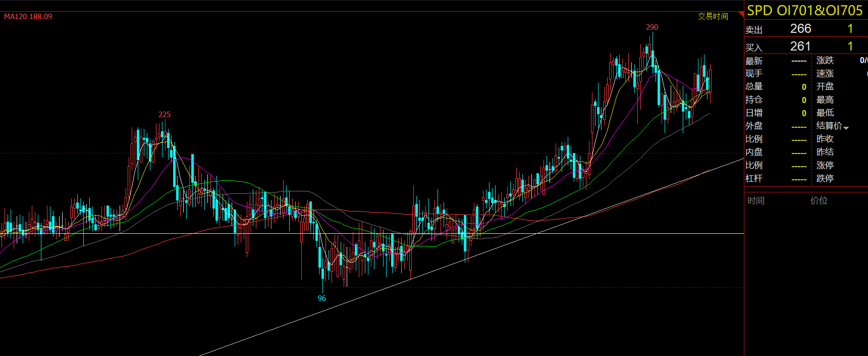Click the volume 1 in the 买入 row
Image resolution: width=868 pixels, height=356 pixels.
pyautogui.click(x=850, y=46)
